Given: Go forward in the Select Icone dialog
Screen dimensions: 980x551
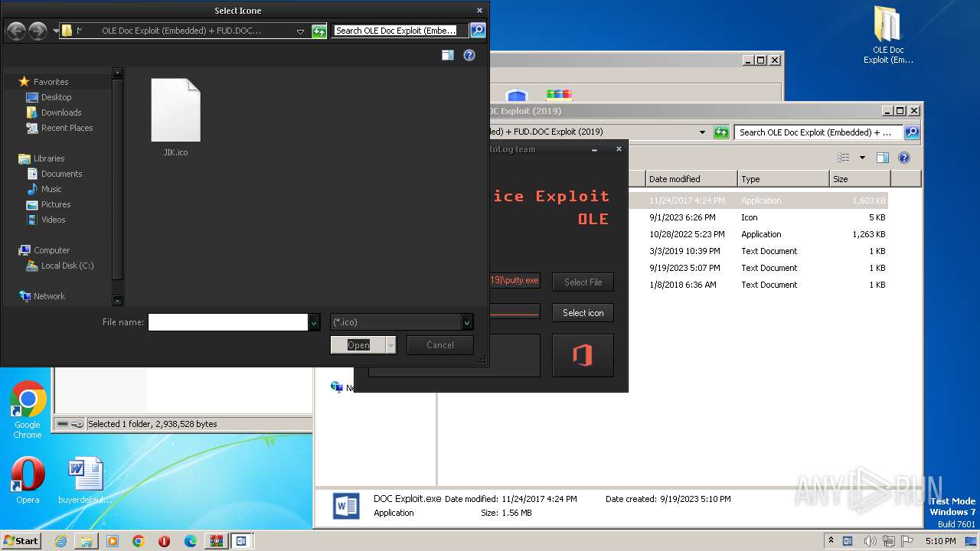Looking at the screenshot, I should [38, 31].
